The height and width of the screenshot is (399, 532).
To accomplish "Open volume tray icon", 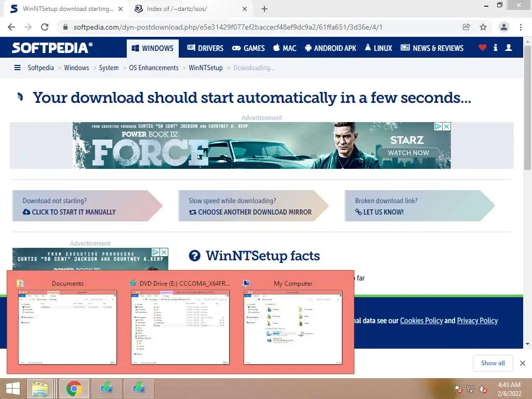I will 483,389.
